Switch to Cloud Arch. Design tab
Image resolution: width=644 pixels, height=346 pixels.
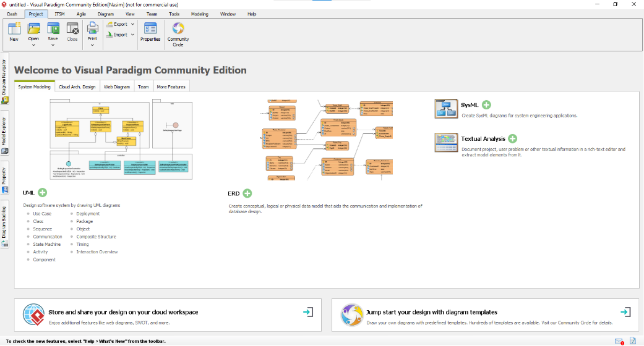tap(77, 86)
